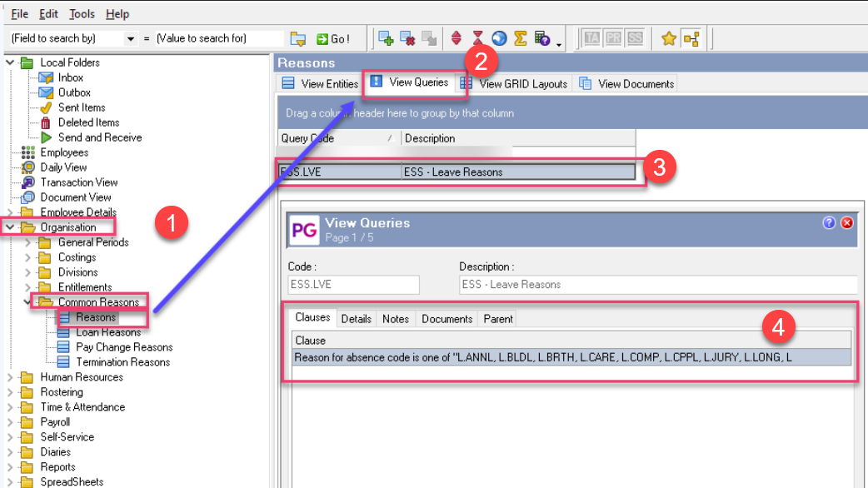Collapse the Organisation tree folder
The image size is (868, 488).
pos(10,227)
